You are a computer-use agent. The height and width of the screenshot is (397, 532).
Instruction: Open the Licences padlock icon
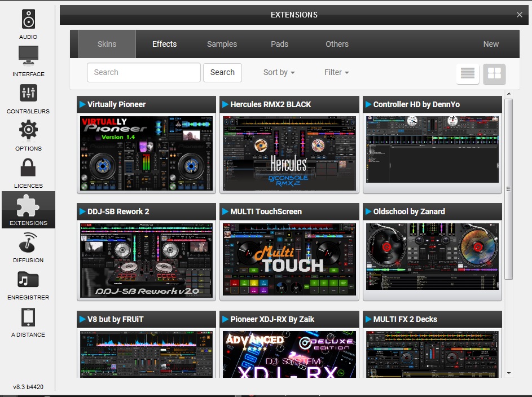[28, 167]
